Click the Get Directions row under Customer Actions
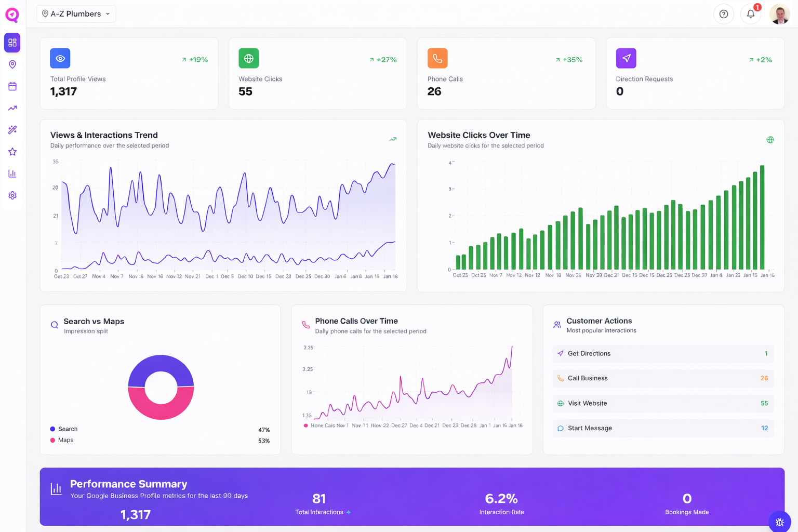The height and width of the screenshot is (532, 798). point(662,354)
